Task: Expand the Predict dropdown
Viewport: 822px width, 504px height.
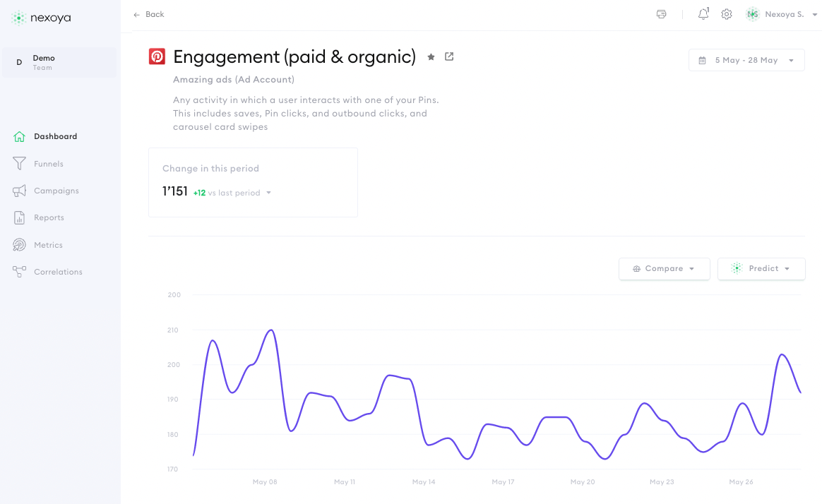Action: click(x=761, y=269)
